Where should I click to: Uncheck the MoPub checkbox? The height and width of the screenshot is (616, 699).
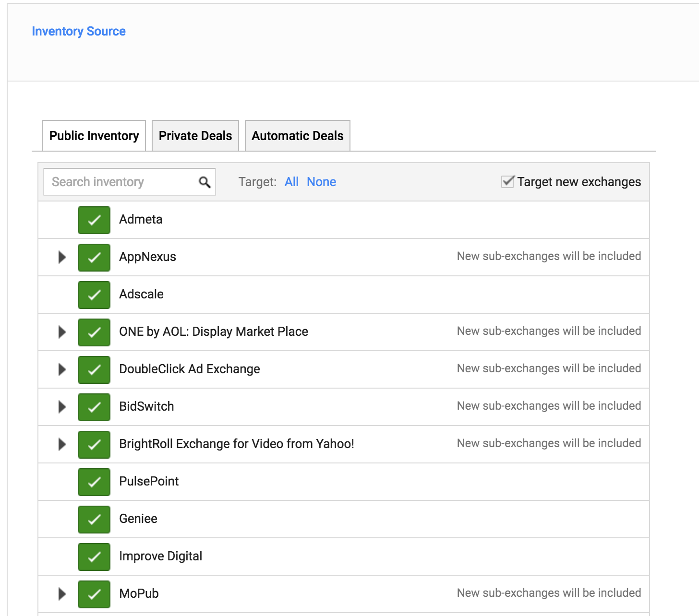94,594
